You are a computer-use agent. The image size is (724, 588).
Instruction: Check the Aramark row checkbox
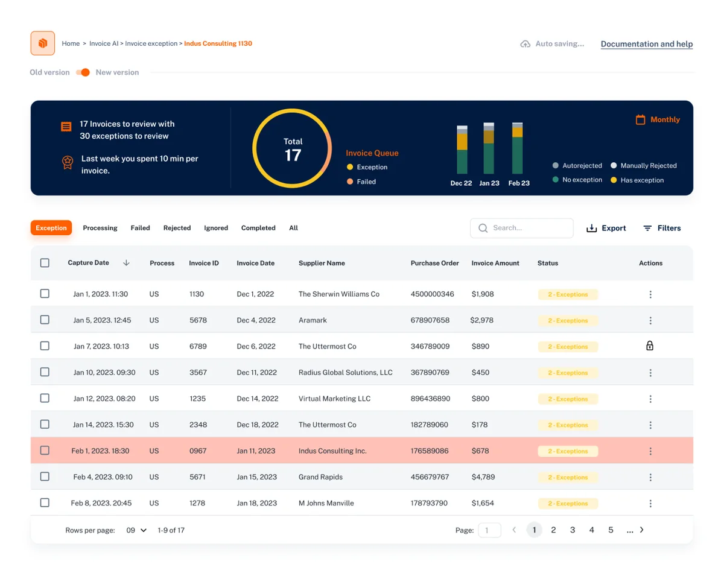(45, 320)
